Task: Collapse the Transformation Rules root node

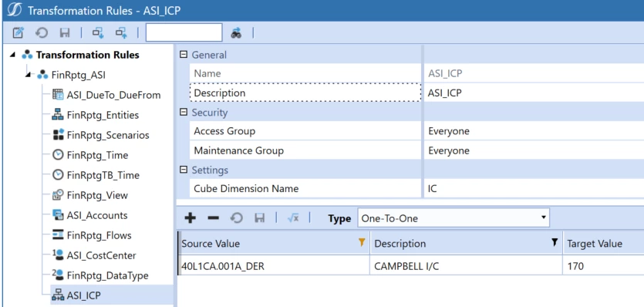Action: [13, 55]
